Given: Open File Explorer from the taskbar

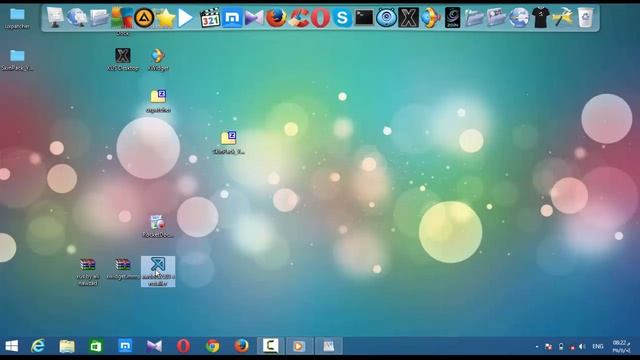Looking at the screenshot, I should tap(67, 346).
